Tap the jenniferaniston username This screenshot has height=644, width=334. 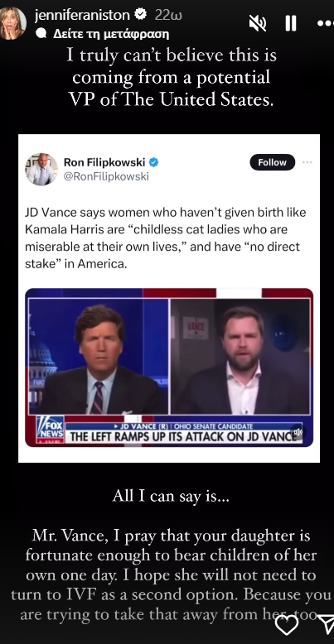tap(82, 15)
